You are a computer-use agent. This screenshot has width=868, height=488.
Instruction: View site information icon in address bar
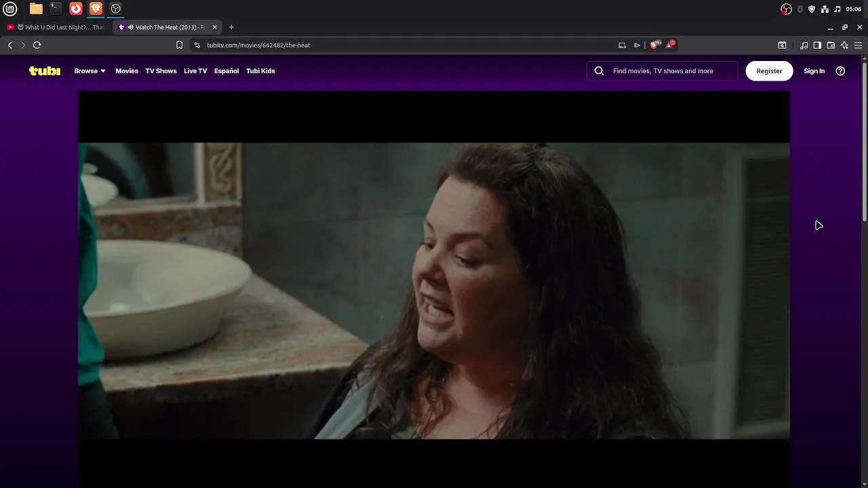pos(197,45)
